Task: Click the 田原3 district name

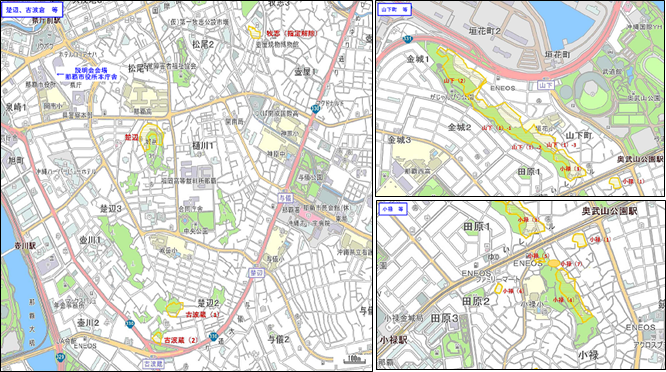Action: click(x=445, y=318)
